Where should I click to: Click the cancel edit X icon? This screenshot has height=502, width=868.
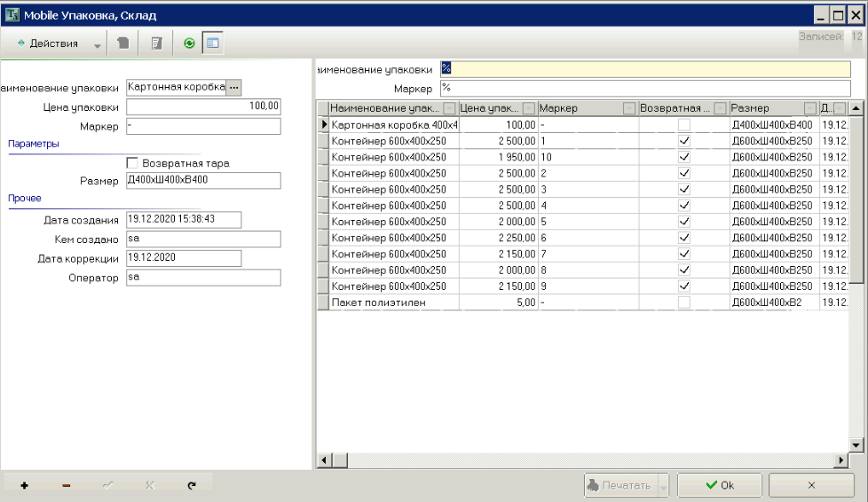point(150,485)
